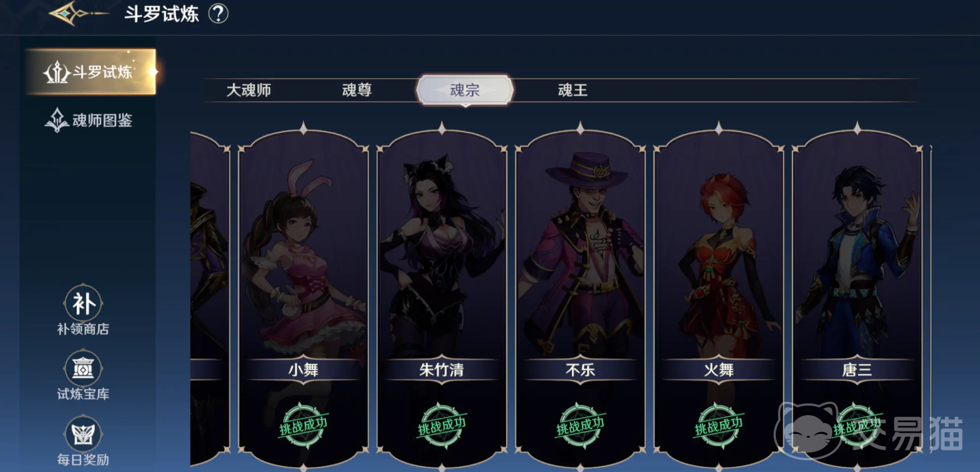Select the 斗罗试炼 sidebar menu item
This screenshot has width=980, height=472.
[90, 72]
